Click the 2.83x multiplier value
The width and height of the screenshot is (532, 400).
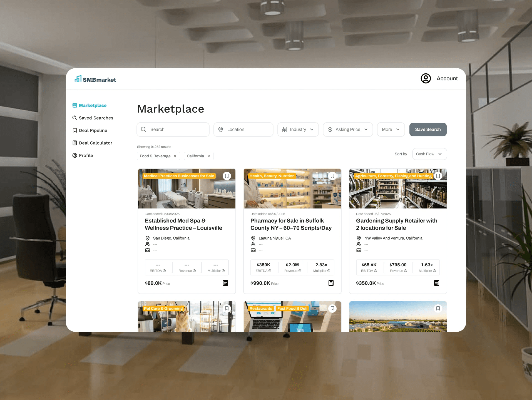tap(321, 265)
